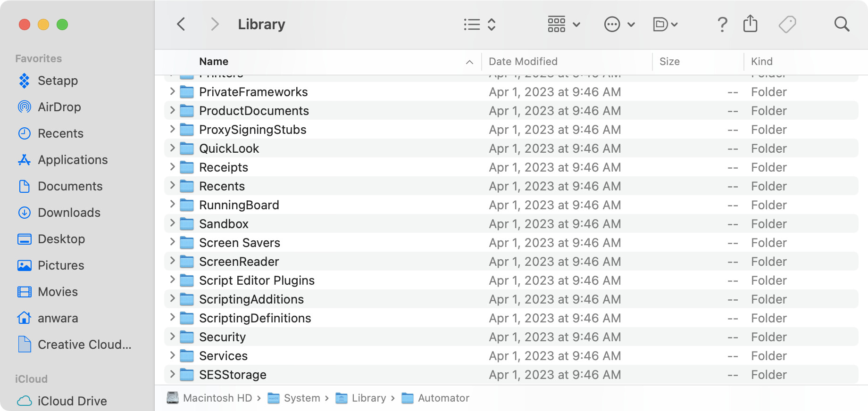Select Downloads in the sidebar
Viewport: 868px width, 411px height.
coord(69,213)
